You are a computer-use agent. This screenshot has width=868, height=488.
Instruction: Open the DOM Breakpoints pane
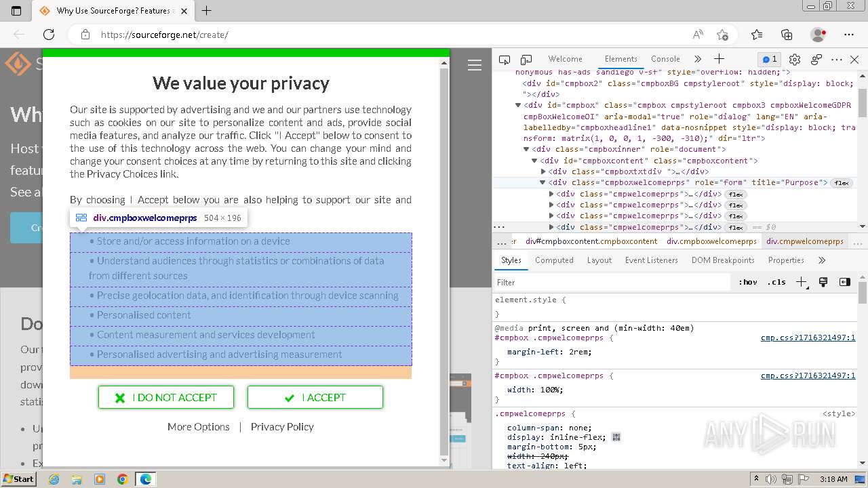click(723, 260)
